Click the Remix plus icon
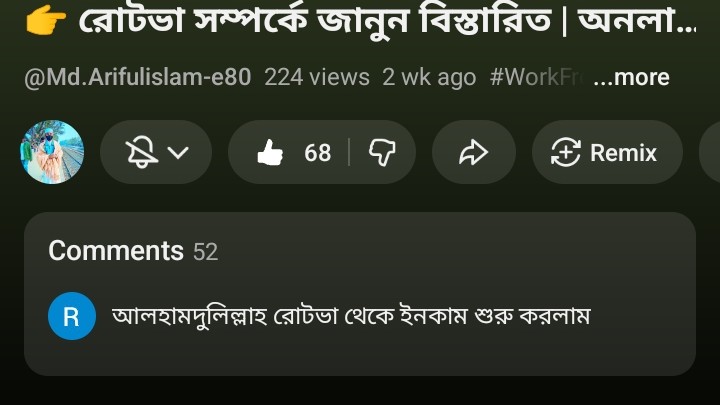This screenshot has width=720, height=405. coord(566,152)
